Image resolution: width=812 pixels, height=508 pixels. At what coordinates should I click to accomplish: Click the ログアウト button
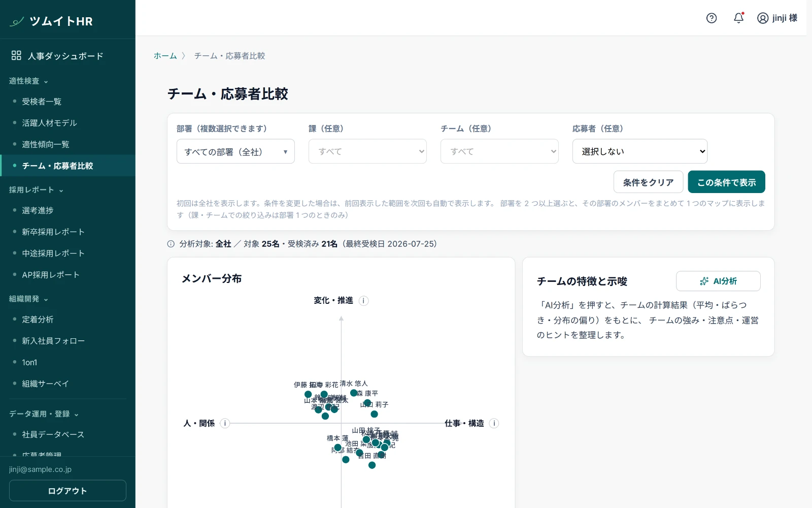67,491
